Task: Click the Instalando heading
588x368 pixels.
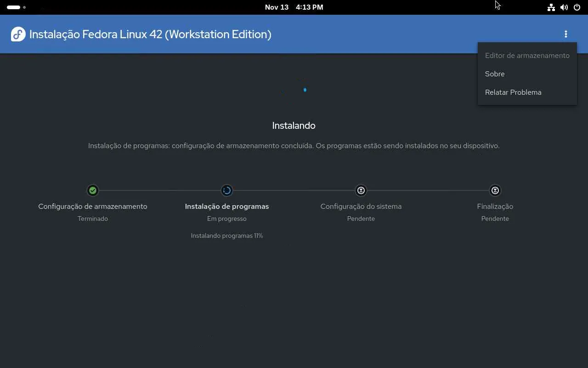Action: 294,126
